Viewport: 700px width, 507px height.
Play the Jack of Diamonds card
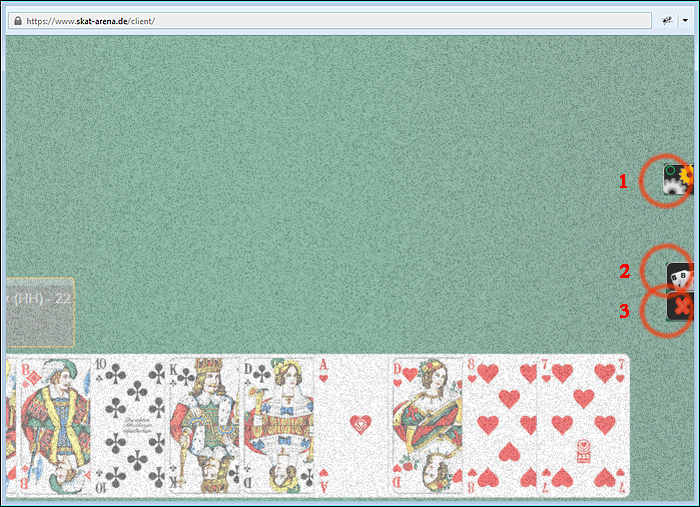[54, 426]
